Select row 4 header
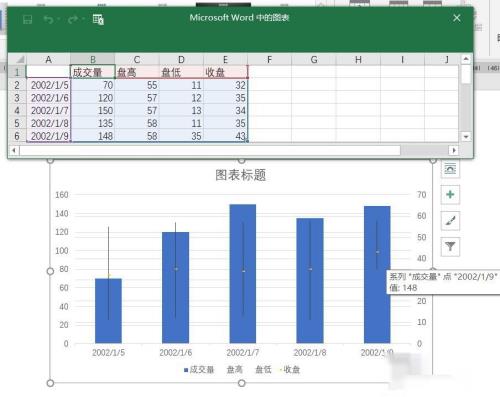This screenshot has width=500, height=397. (x=17, y=110)
